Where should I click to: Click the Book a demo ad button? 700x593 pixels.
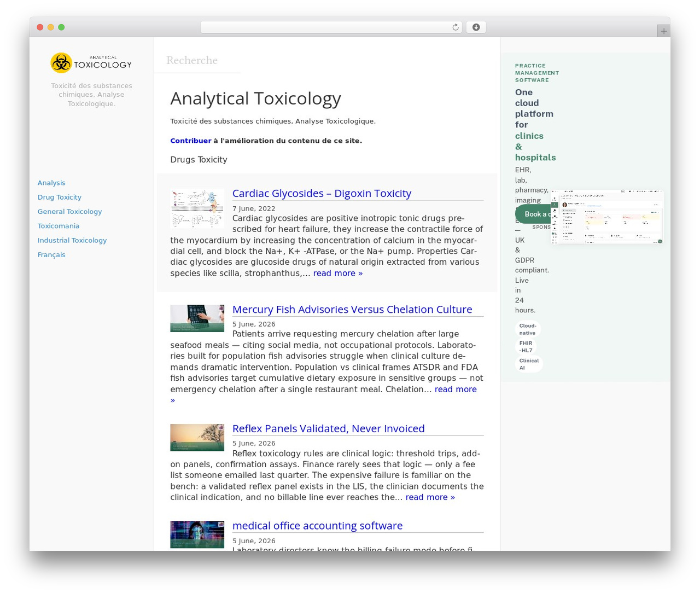click(x=533, y=214)
